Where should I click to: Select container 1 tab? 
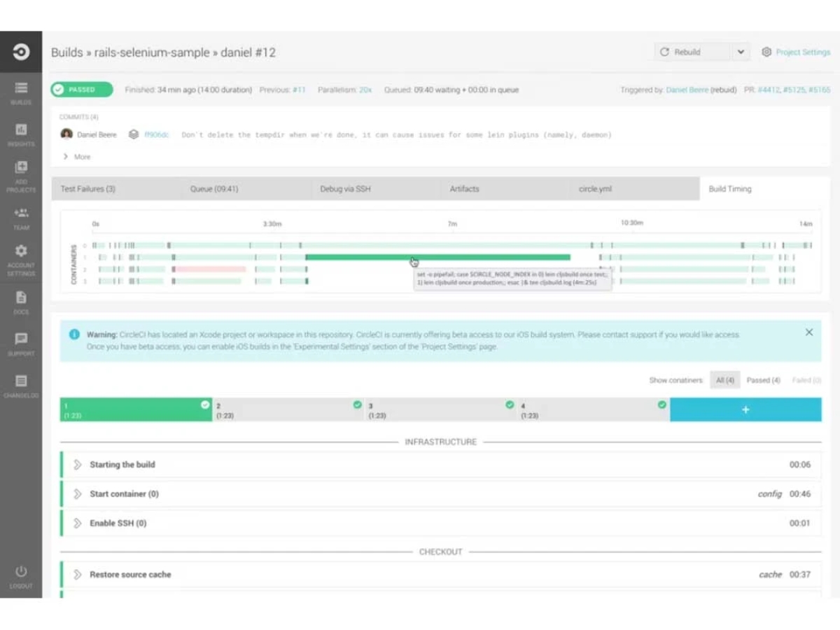coord(136,409)
